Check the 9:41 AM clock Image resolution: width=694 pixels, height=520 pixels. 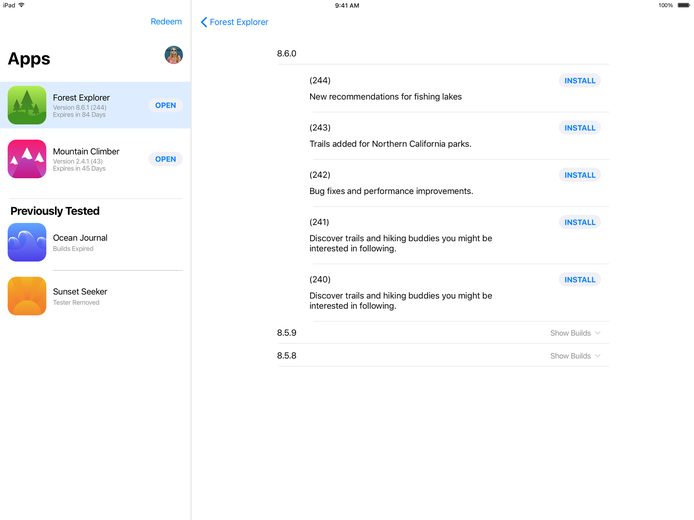[347, 5]
